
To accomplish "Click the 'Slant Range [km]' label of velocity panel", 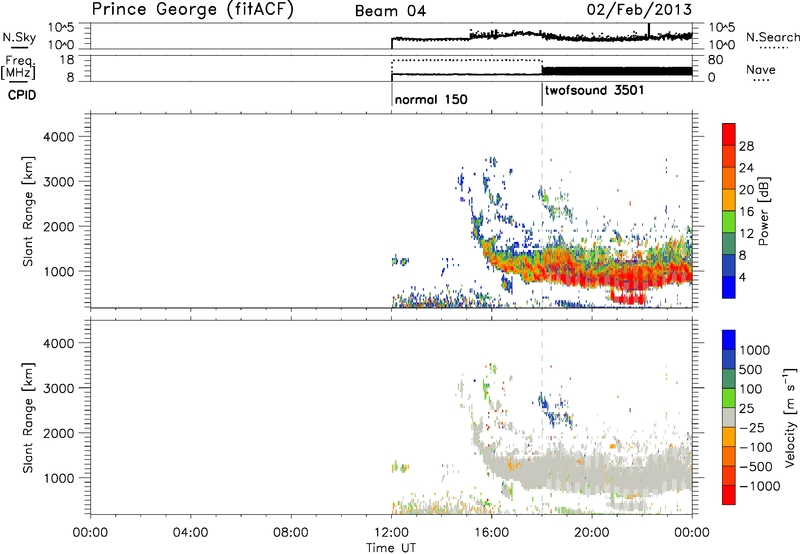I will pyautogui.click(x=28, y=418).
